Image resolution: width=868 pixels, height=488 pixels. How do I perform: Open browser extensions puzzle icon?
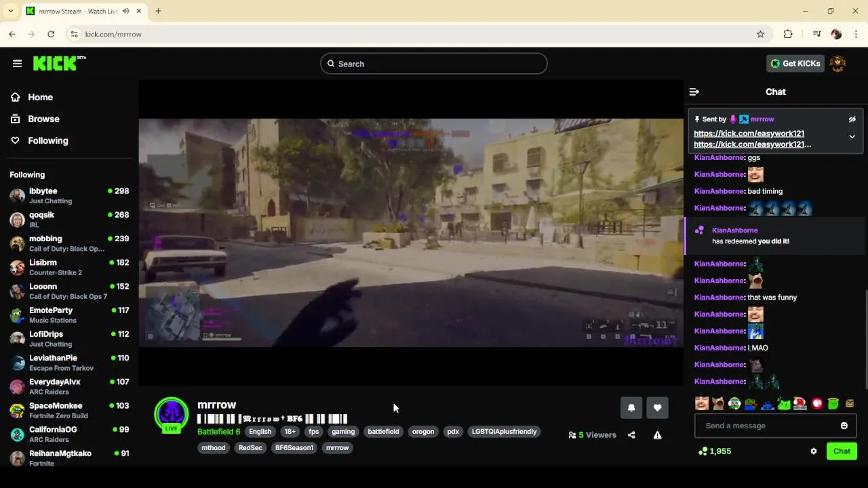click(x=788, y=34)
